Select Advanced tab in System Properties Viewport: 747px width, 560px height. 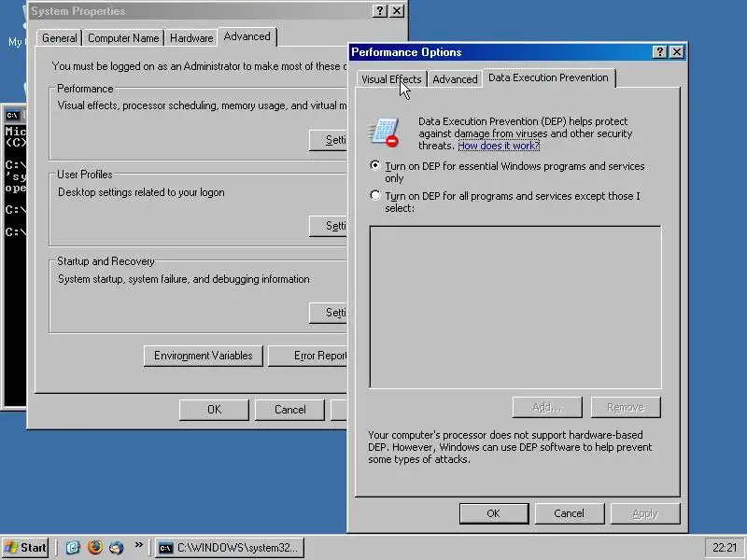247,36
